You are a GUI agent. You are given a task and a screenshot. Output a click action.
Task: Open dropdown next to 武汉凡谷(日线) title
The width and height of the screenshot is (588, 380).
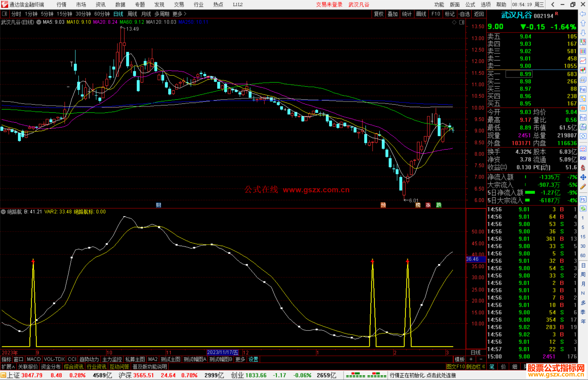coord(39,22)
